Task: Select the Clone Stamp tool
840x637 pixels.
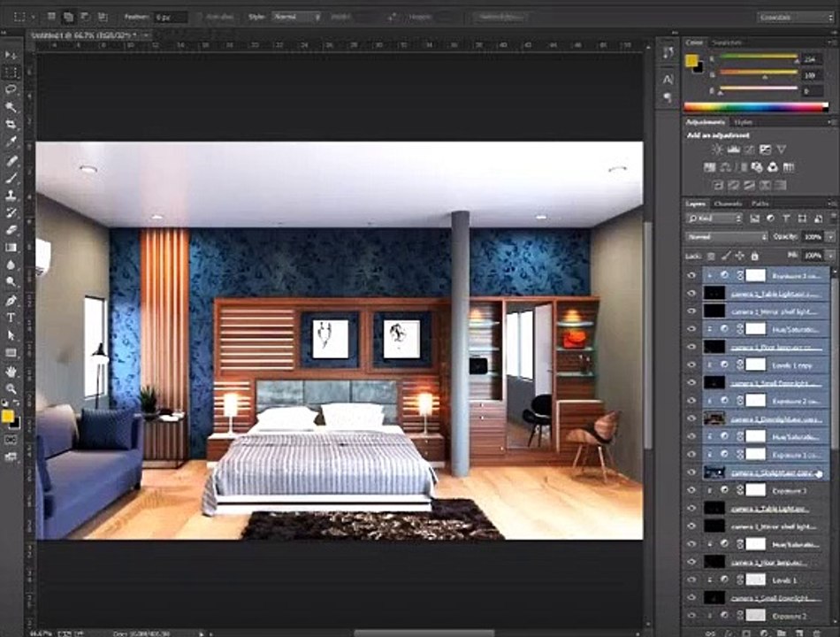Action: (x=11, y=196)
